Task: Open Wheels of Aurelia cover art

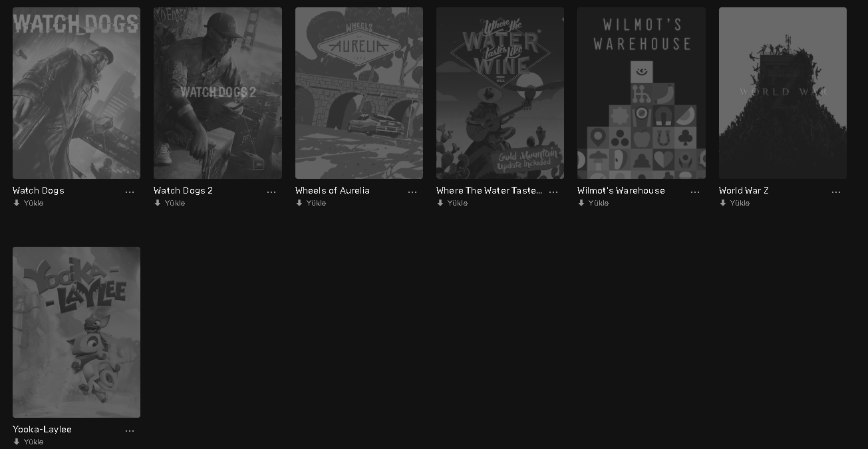Action: [x=359, y=93]
